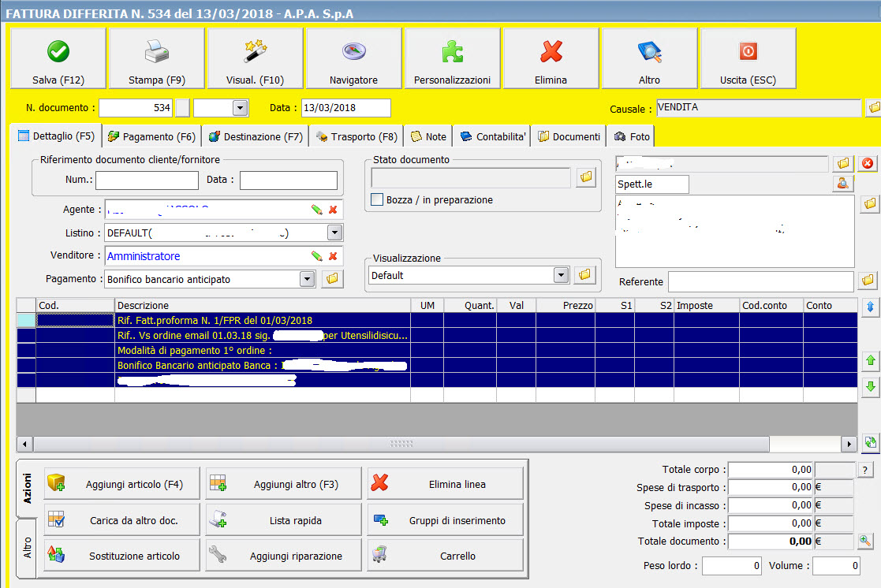Click Aggiungi articolo (F4) button
This screenshot has height=588, width=881.
coord(122,483)
